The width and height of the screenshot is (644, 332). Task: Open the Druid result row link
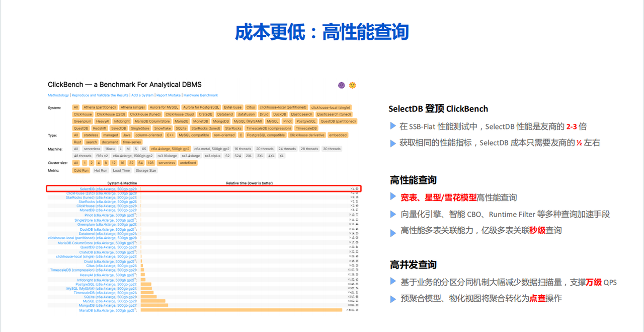(110, 261)
